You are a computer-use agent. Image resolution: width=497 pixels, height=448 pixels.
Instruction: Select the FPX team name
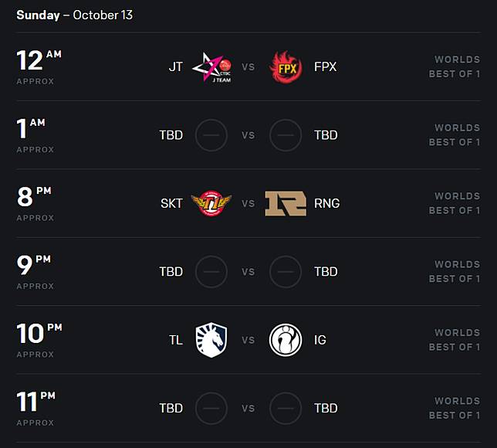[325, 67]
